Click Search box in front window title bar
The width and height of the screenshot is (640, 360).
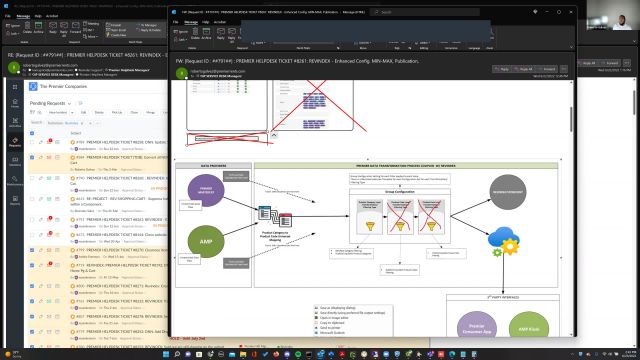point(424,12)
